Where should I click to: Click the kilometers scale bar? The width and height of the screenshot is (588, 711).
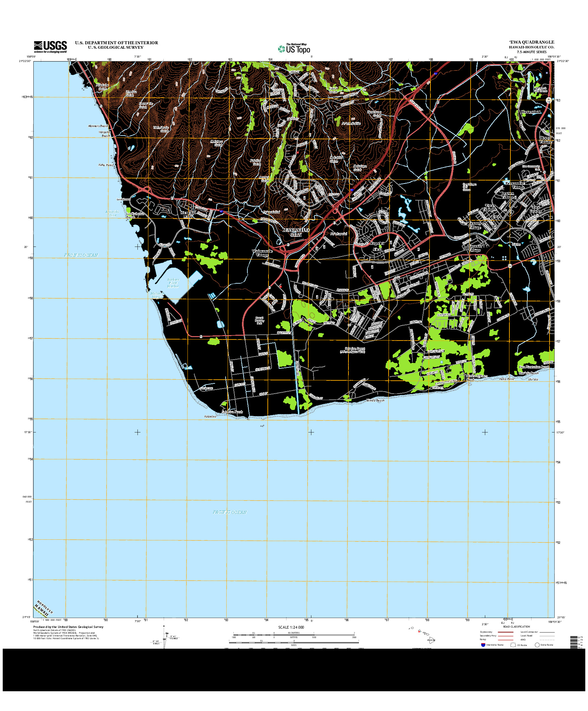294,635
